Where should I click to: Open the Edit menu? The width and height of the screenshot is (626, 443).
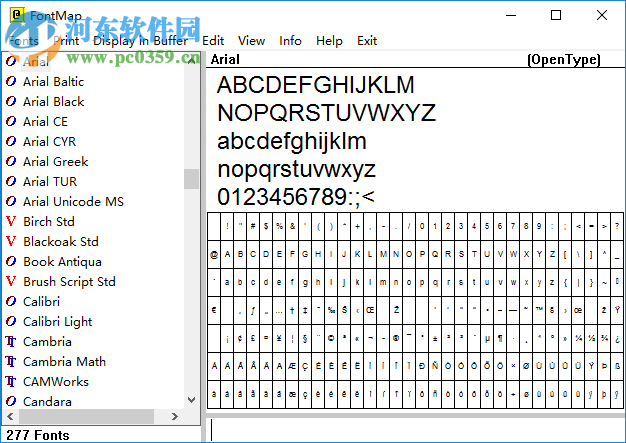[213, 41]
